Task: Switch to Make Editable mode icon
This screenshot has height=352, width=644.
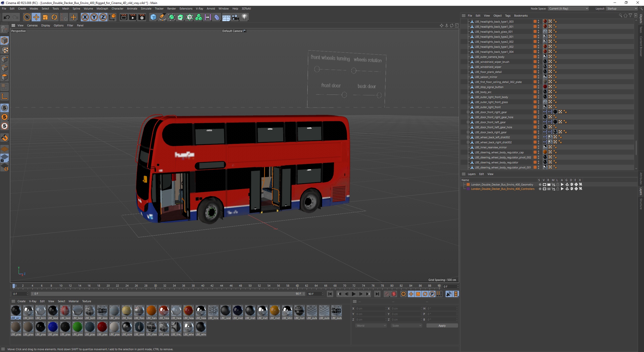Action: point(5,29)
